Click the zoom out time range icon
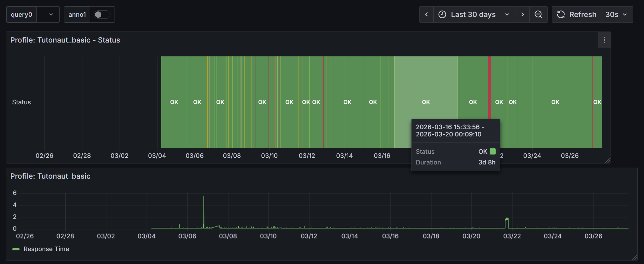Viewport: 644px width, 264px height. coord(538,14)
